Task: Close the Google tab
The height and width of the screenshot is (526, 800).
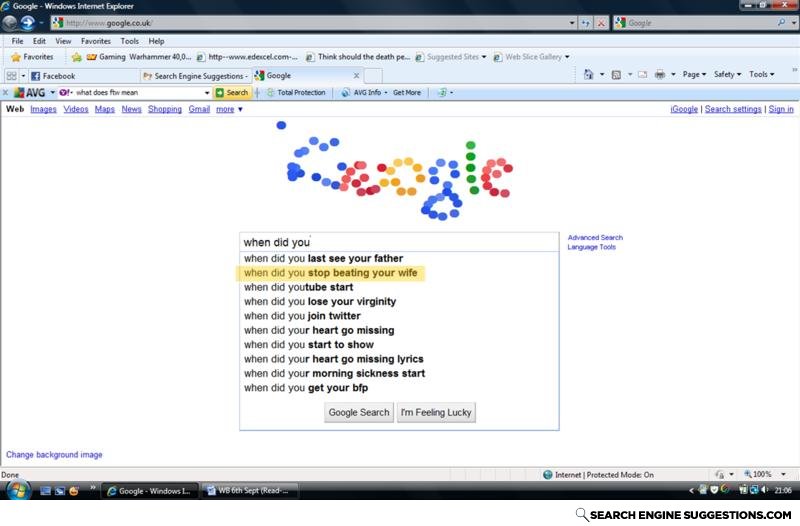Action: point(357,76)
